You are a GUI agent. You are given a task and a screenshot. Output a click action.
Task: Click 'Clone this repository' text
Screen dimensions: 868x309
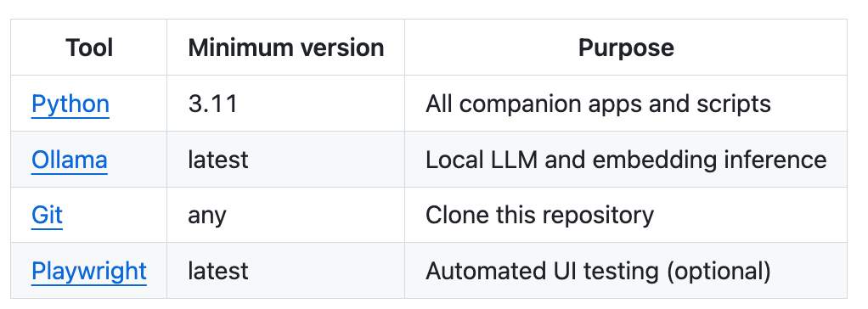(x=539, y=216)
